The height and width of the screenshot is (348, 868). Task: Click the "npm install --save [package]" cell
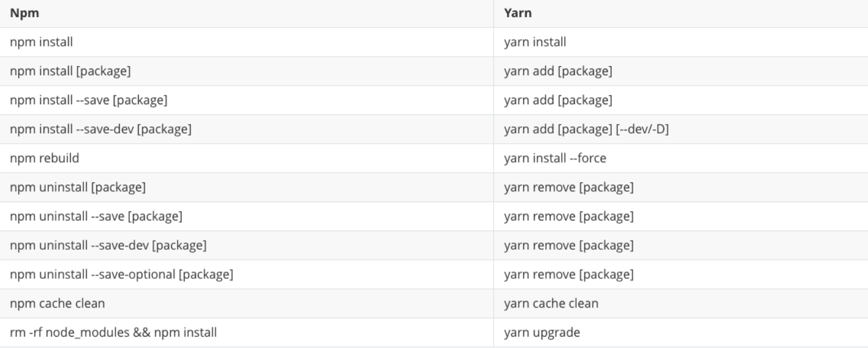(89, 101)
